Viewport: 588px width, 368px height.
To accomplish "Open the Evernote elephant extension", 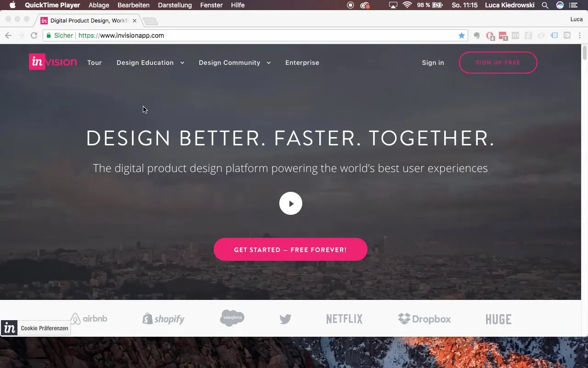I will click(477, 35).
